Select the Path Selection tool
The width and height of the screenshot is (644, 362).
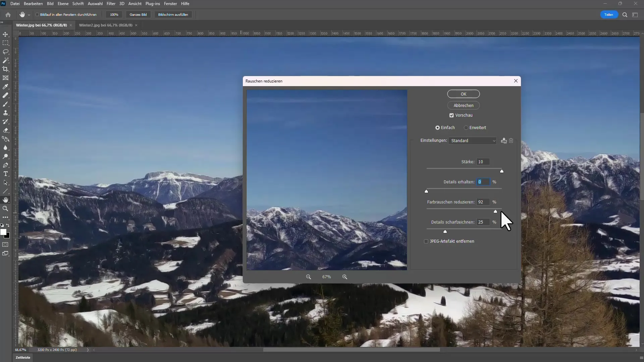click(x=6, y=182)
